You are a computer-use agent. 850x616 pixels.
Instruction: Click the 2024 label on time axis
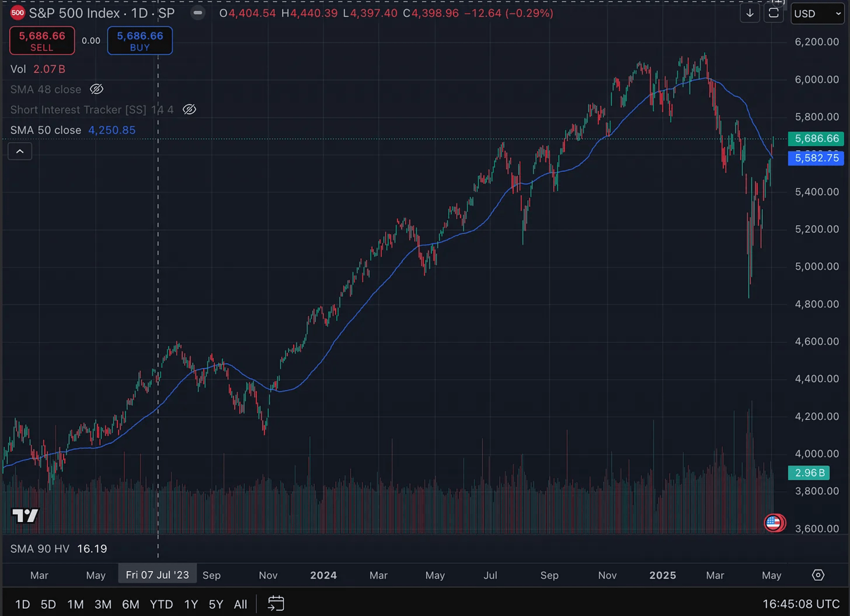click(x=324, y=575)
